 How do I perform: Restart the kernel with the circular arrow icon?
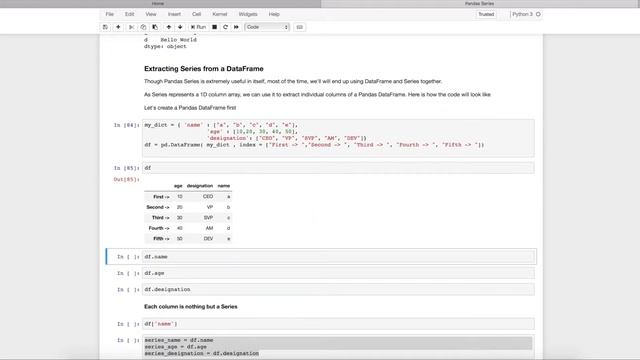[x=225, y=27]
